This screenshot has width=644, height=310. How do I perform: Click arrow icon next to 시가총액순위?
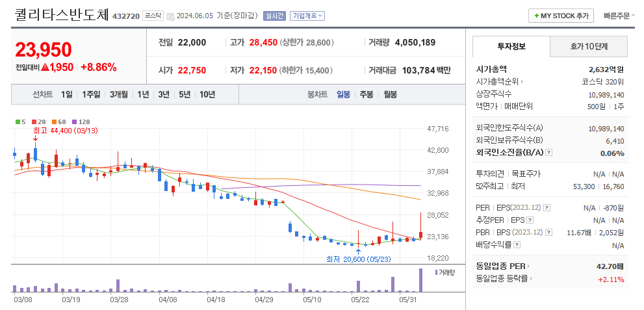(522, 82)
